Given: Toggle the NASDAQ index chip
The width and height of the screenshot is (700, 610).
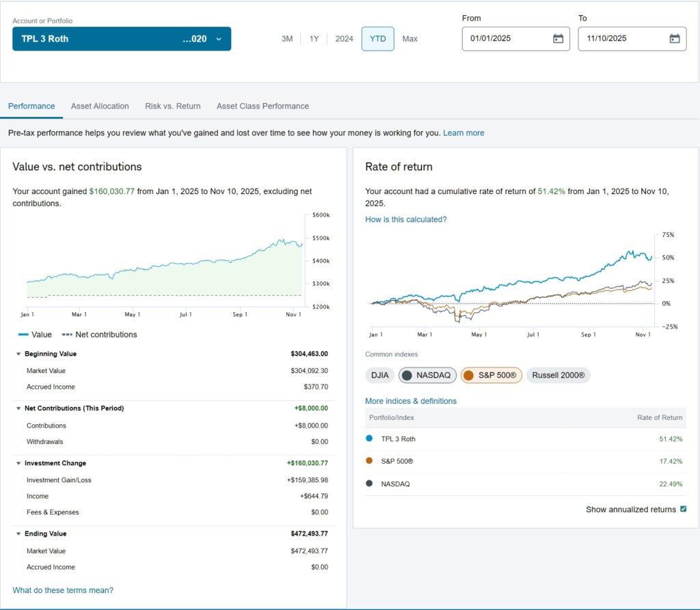Looking at the screenshot, I should click(428, 375).
